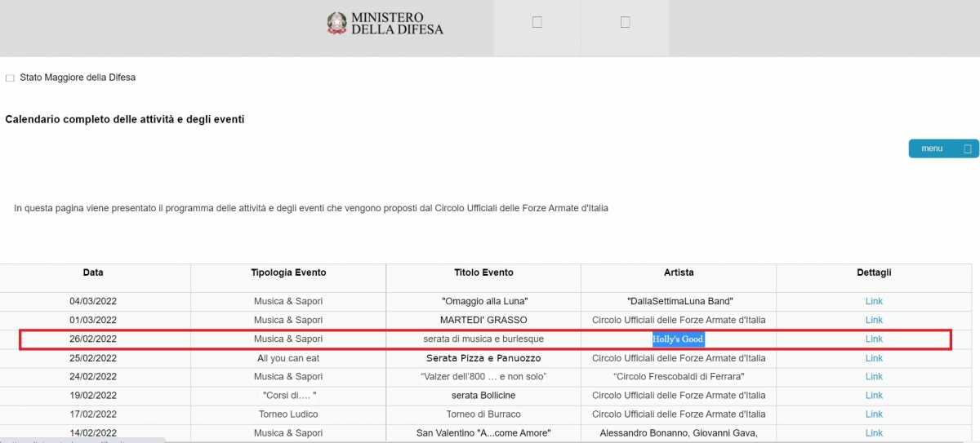Click the Tipologia Evento column header

pos(288,272)
